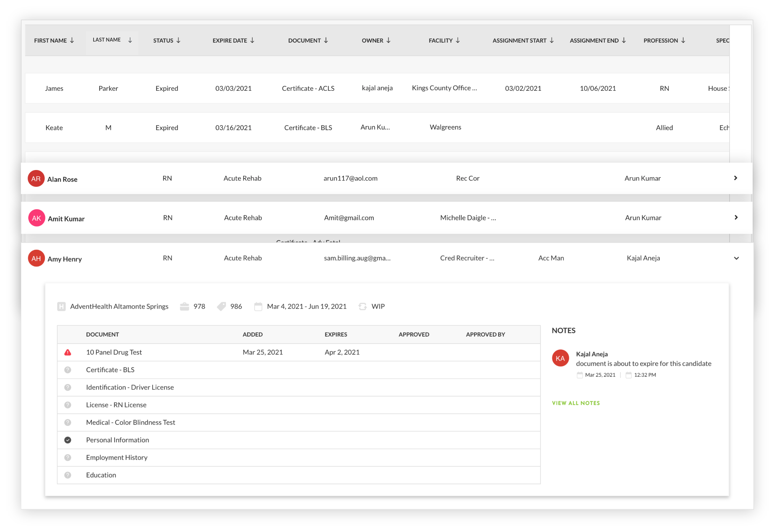Collapse the Amy Henry row chevron
The height and width of the screenshot is (532, 775).
(736, 258)
